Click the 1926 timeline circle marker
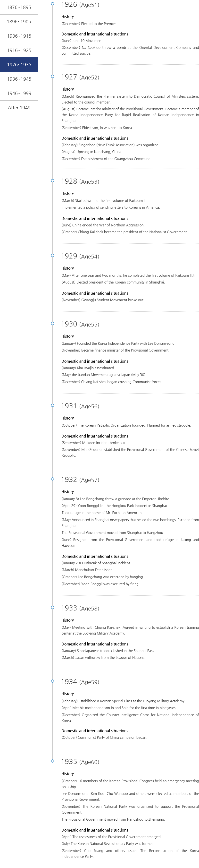199x868 pixels. [52, 4]
